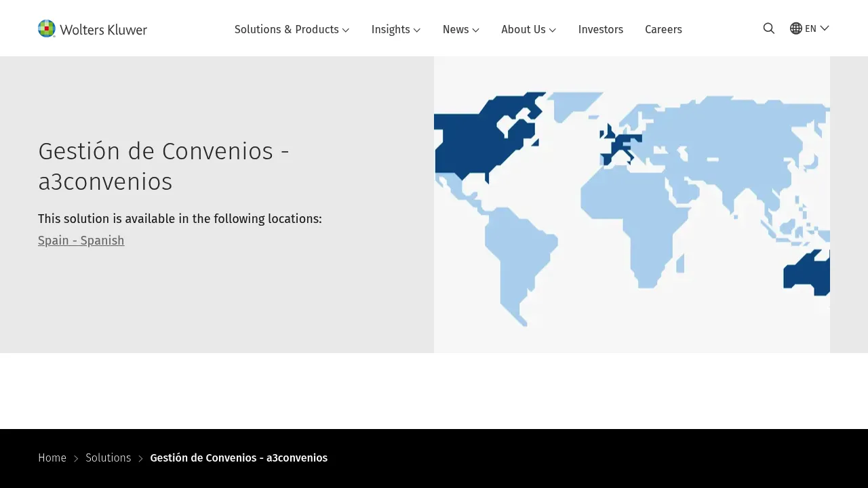Click the chevron beside Insights
The height and width of the screenshot is (488, 868).
(x=417, y=30)
